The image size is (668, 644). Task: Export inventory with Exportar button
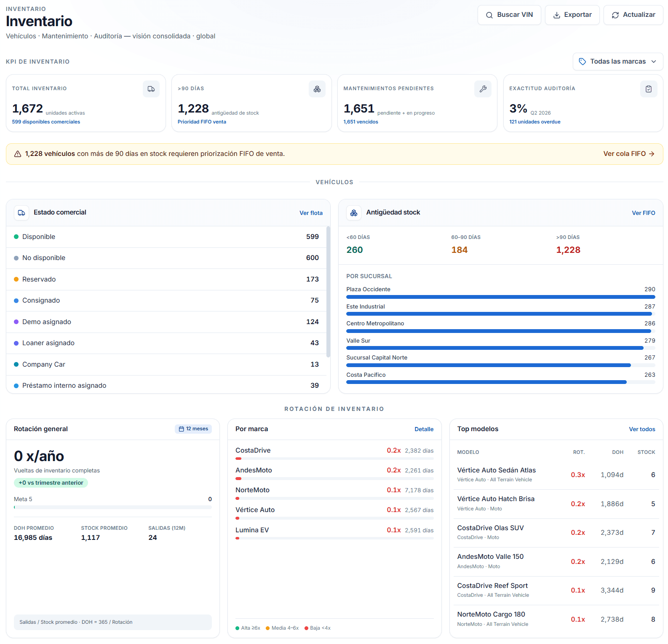(572, 15)
